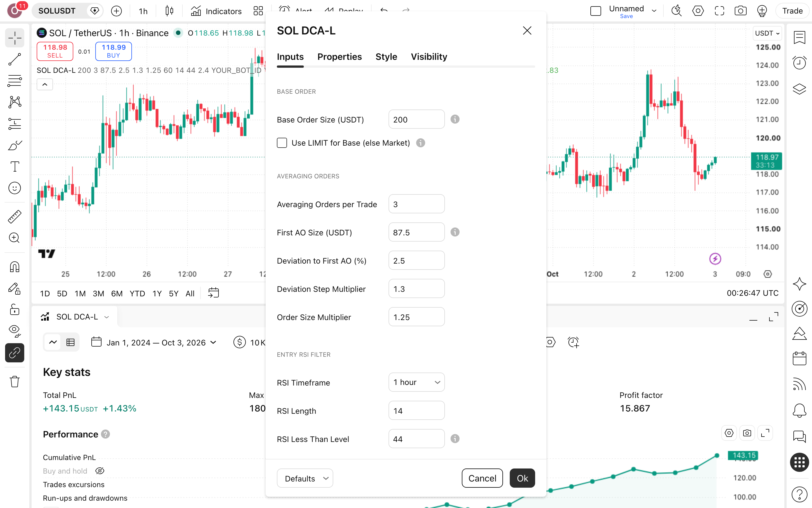This screenshot has height=508, width=812.
Task: Open the RSI Timeframe dropdown
Action: pyautogui.click(x=416, y=382)
